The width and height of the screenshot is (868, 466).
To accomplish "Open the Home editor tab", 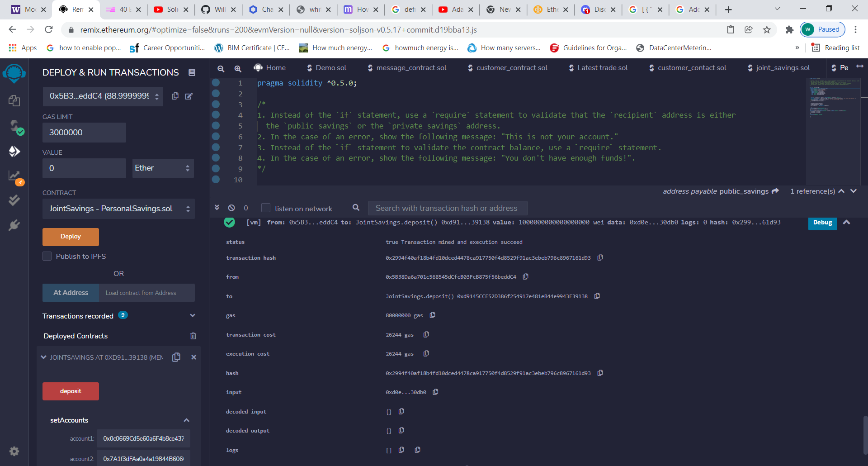I will 270,68.
